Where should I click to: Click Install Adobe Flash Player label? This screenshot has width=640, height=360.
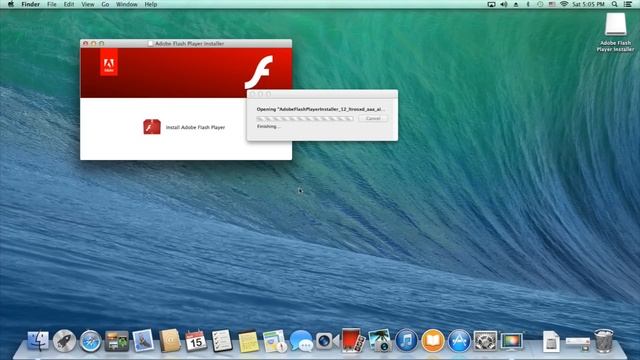(195, 127)
